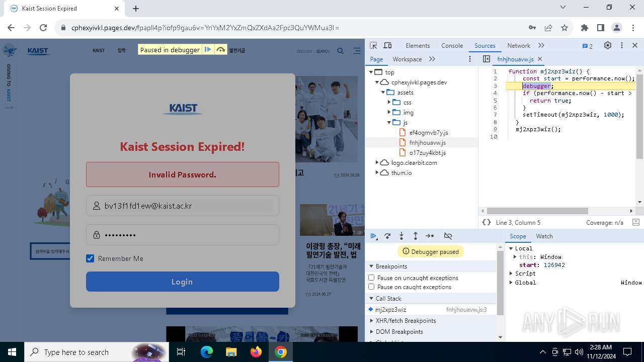Image resolution: width=644 pixels, height=362 pixels.
Task: Open the Network tab
Action: click(x=519, y=45)
